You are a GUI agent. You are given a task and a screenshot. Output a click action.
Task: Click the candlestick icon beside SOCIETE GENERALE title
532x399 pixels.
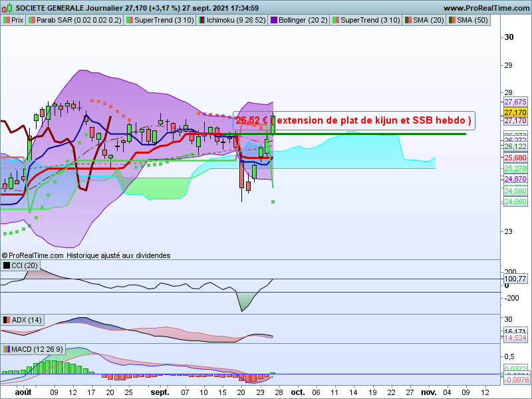click(x=7, y=8)
